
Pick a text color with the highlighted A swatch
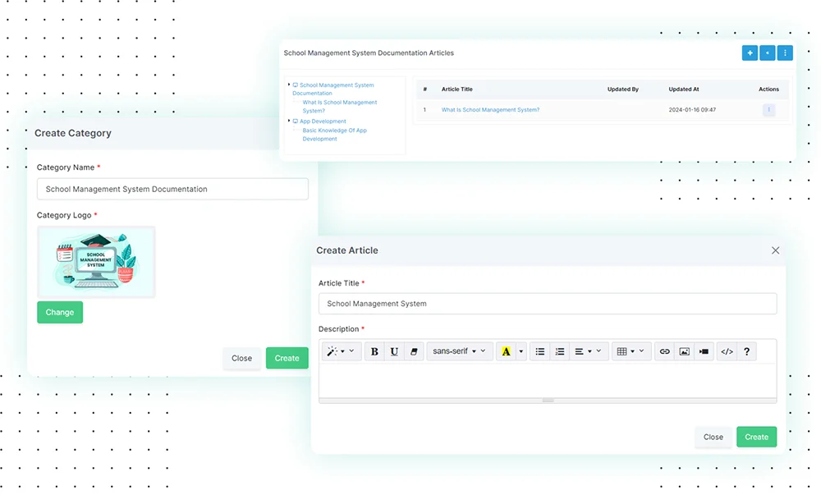[507, 351]
